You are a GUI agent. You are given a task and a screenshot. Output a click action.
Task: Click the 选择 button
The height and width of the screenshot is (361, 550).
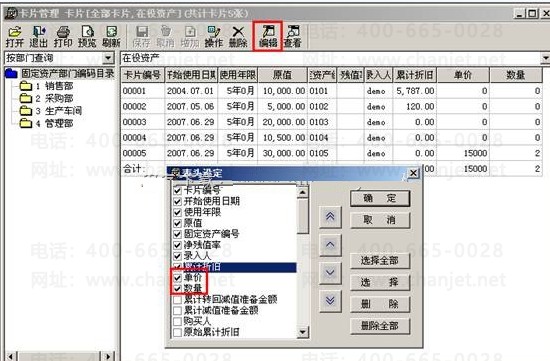pyautogui.click(x=380, y=282)
